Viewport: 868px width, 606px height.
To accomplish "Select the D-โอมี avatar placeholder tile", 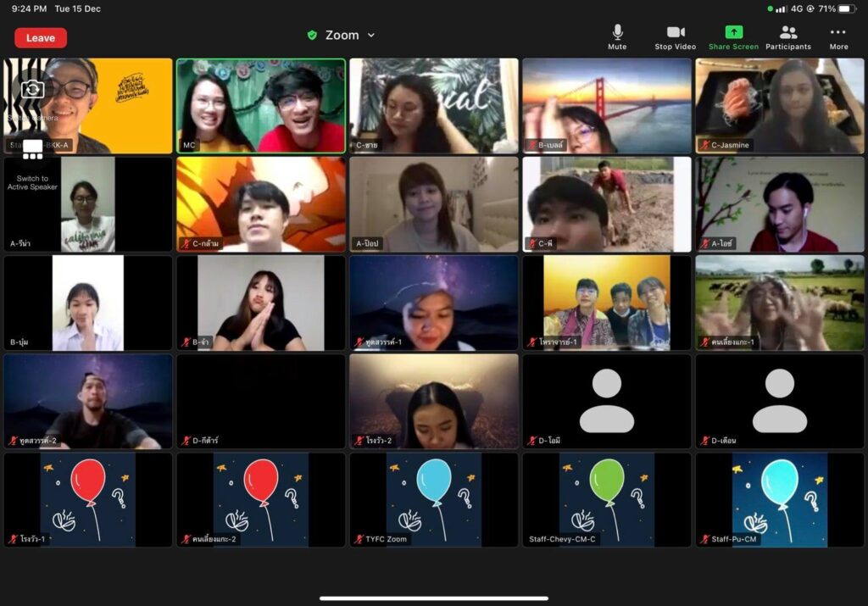I will pos(606,400).
